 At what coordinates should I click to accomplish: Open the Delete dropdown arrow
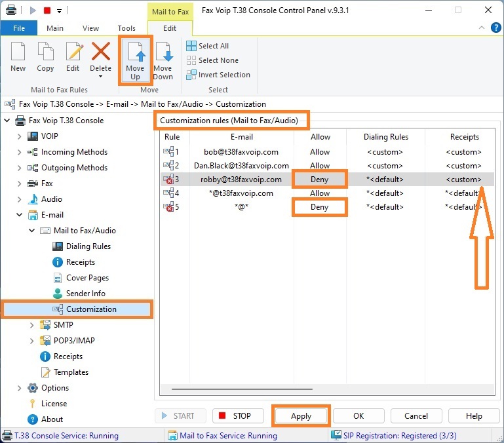101,77
